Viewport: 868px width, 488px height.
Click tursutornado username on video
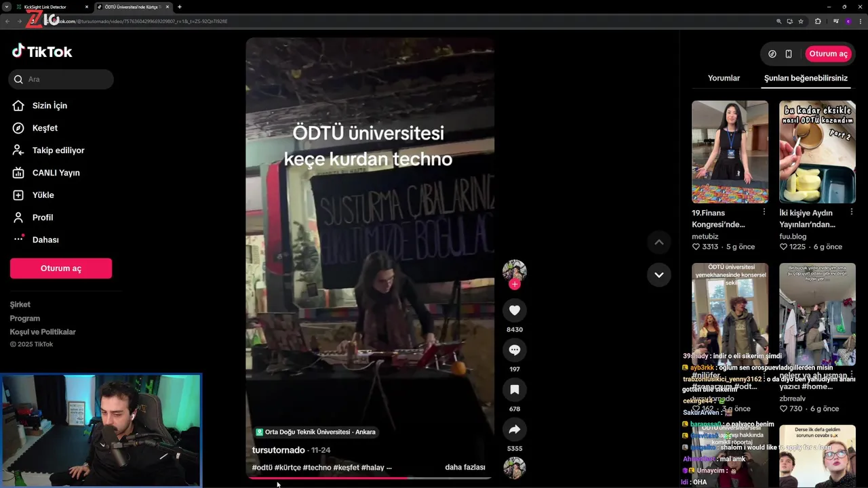[x=278, y=450]
